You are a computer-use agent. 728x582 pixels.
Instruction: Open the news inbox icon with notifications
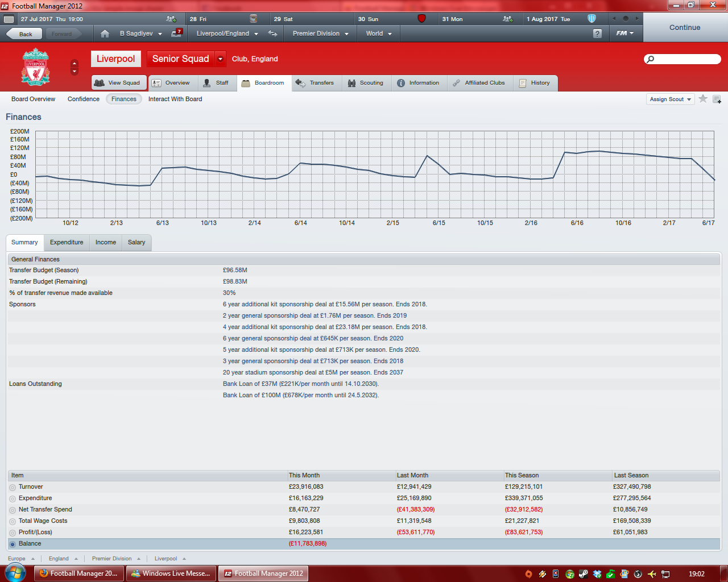click(x=176, y=33)
